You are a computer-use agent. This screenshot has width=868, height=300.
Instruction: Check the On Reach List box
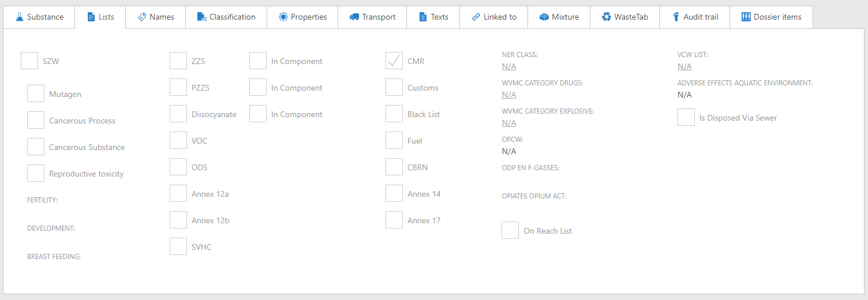click(510, 231)
